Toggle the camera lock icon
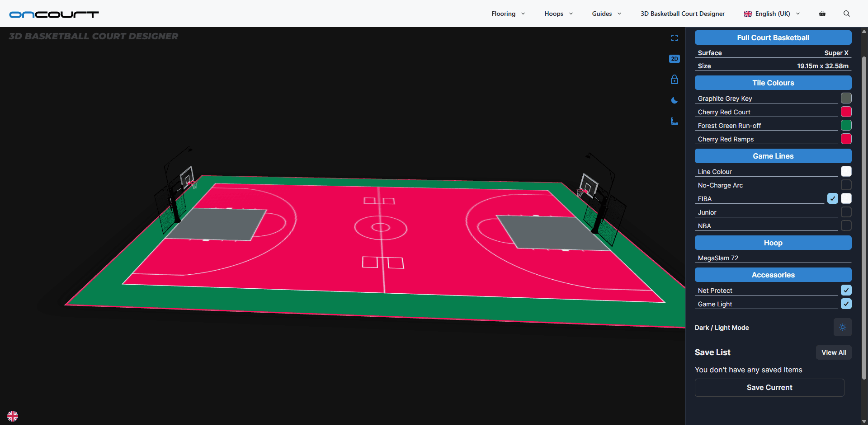 [674, 80]
